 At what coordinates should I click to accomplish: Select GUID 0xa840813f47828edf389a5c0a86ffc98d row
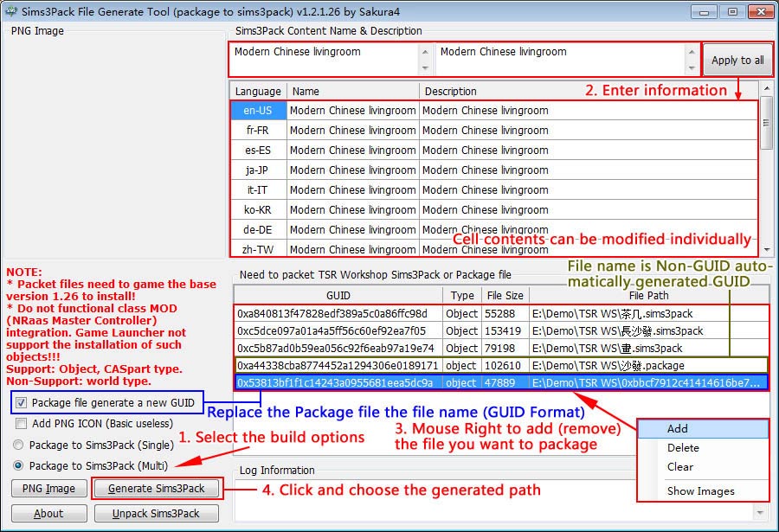501,314
